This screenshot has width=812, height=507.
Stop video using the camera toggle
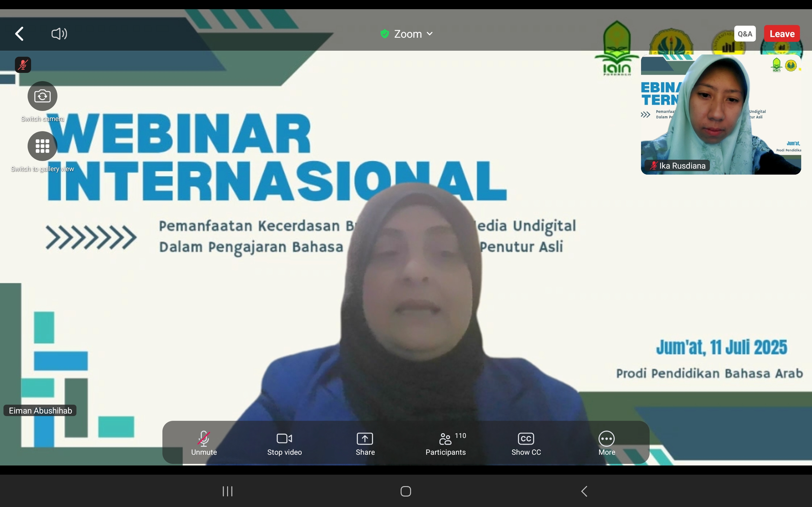pos(284,443)
